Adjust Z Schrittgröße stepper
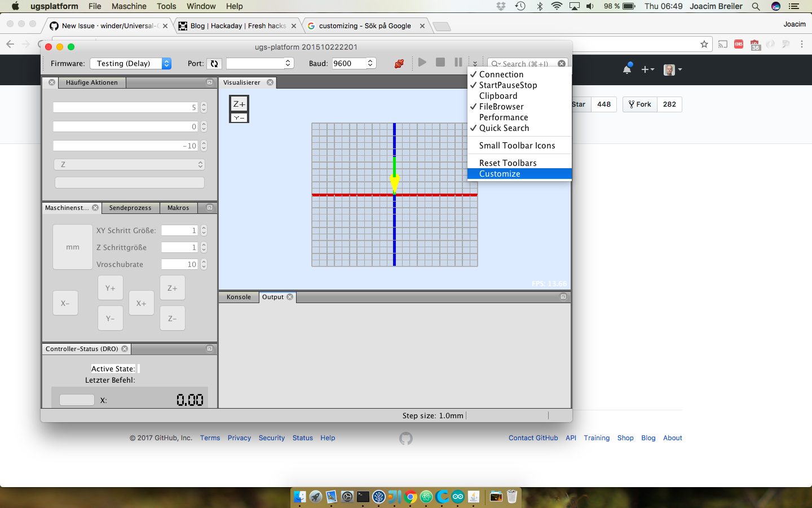 pyautogui.click(x=204, y=247)
